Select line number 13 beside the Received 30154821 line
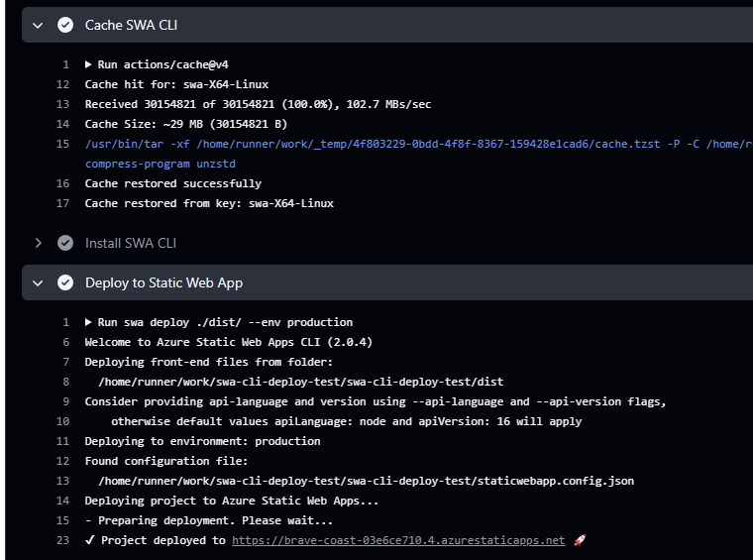Screen dimensions: 753x560 tap(62, 104)
